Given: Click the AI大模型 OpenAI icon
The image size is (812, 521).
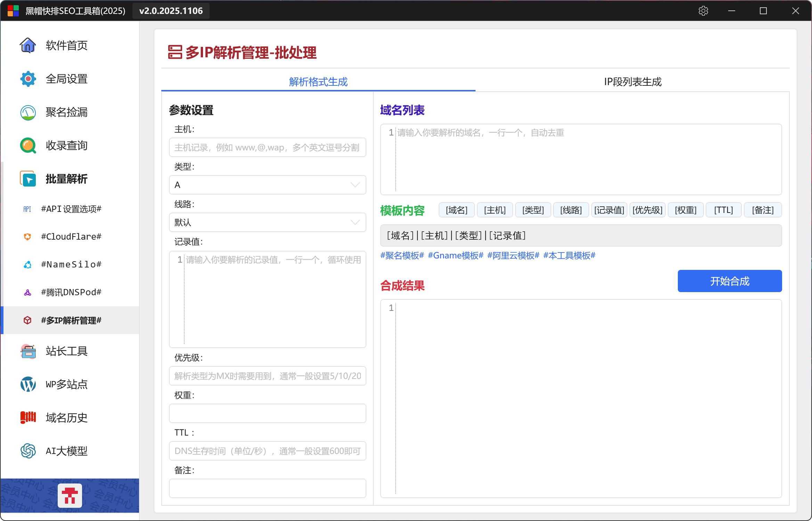Looking at the screenshot, I should [28, 451].
